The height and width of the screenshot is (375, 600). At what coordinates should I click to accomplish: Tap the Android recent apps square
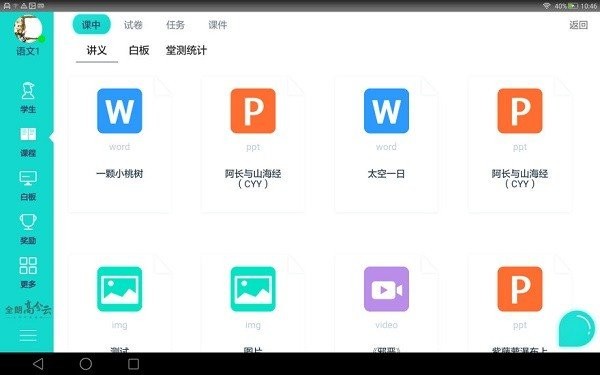134,364
